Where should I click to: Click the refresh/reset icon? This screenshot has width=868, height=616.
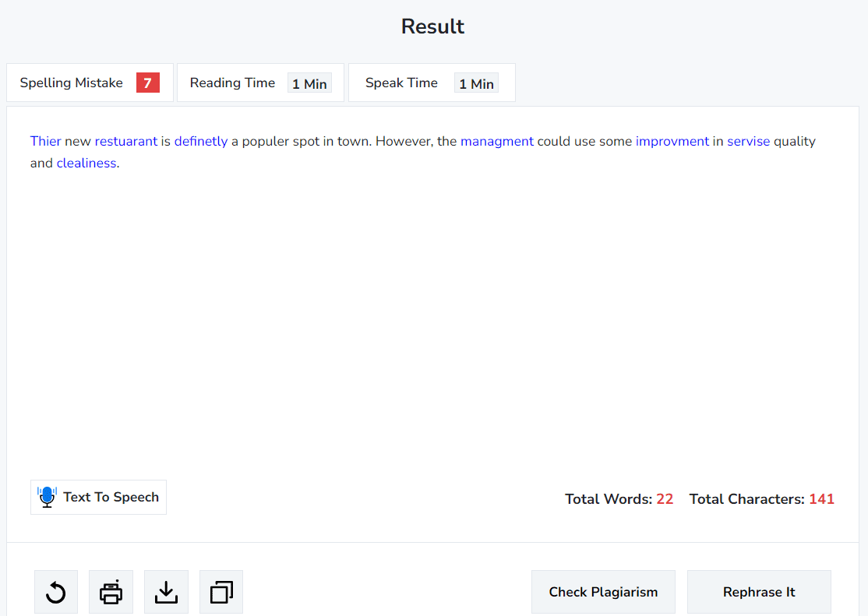click(55, 592)
